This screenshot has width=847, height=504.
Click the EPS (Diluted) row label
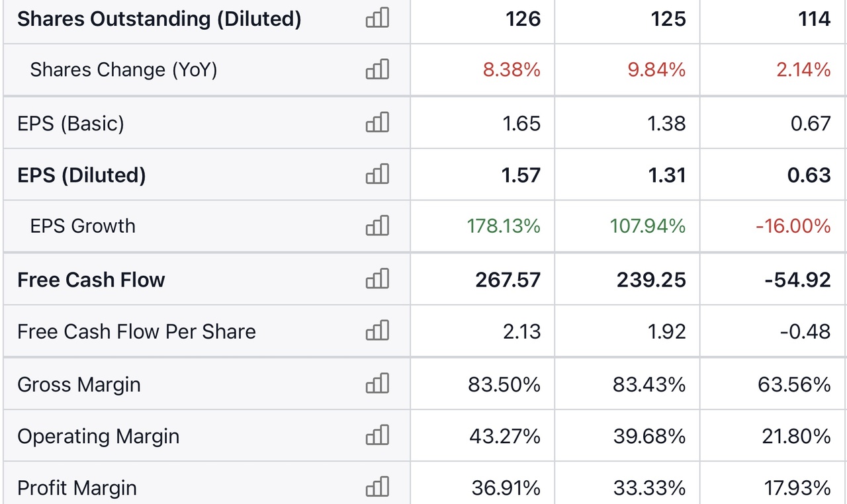point(81,175)
